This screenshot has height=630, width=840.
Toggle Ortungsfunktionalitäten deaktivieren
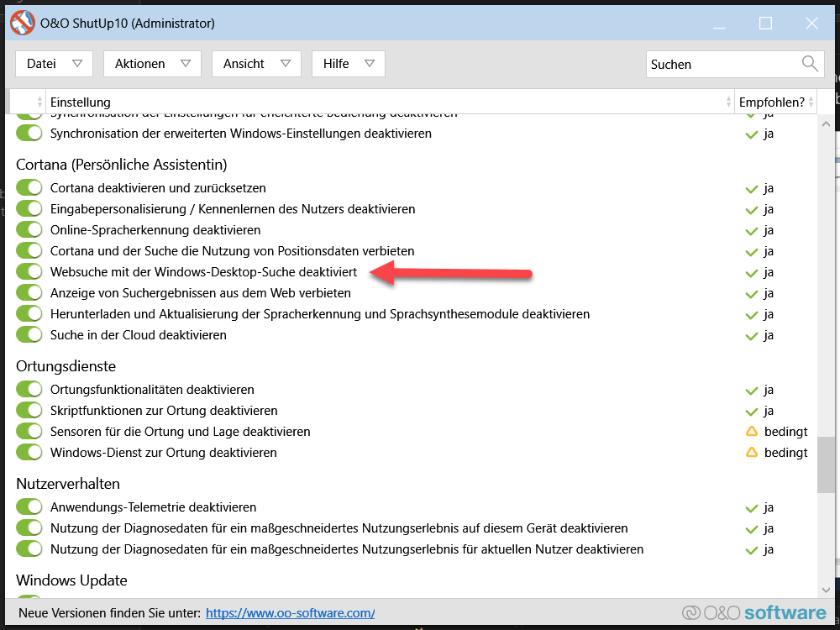click(29, 390)
